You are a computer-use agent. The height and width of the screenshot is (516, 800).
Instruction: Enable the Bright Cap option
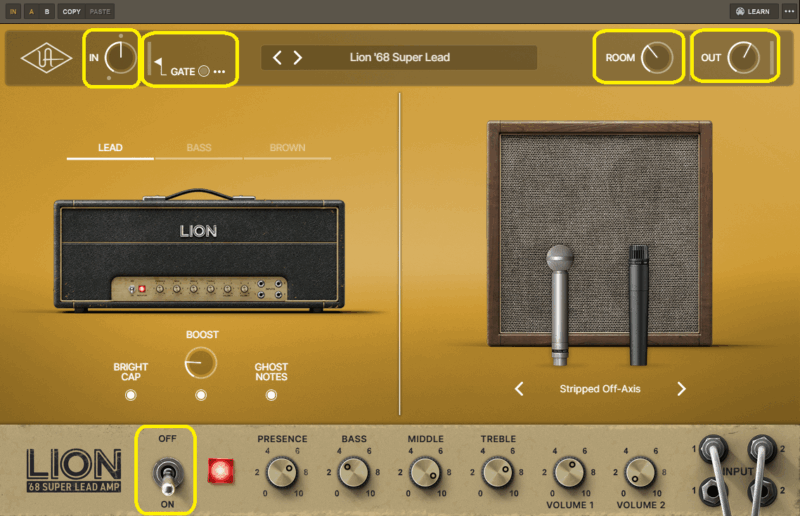(x=130, y=395)
